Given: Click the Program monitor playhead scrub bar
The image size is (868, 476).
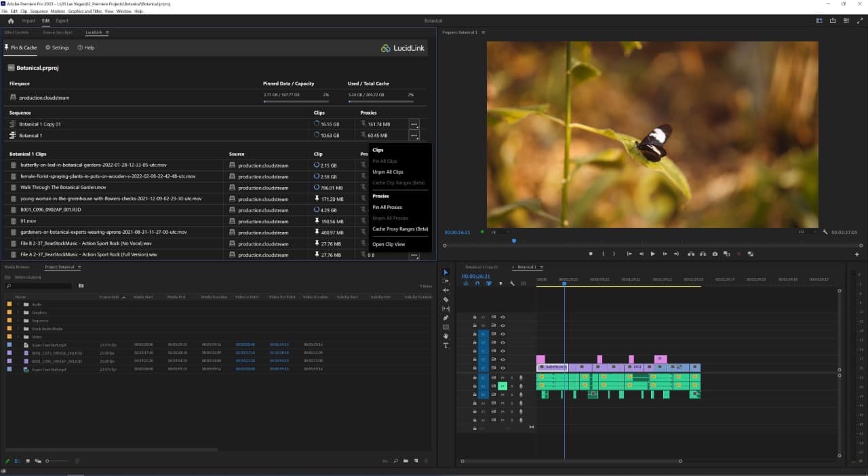Looking at the screenshot, I should tap(652, 241).
